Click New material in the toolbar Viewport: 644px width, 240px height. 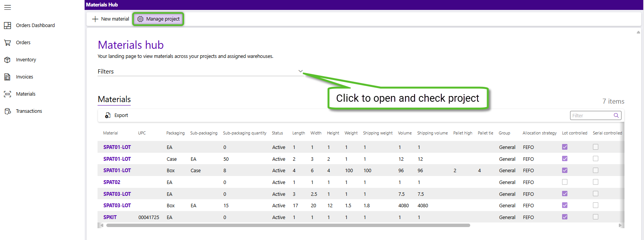pyautogui.click(x=111, y=19)
